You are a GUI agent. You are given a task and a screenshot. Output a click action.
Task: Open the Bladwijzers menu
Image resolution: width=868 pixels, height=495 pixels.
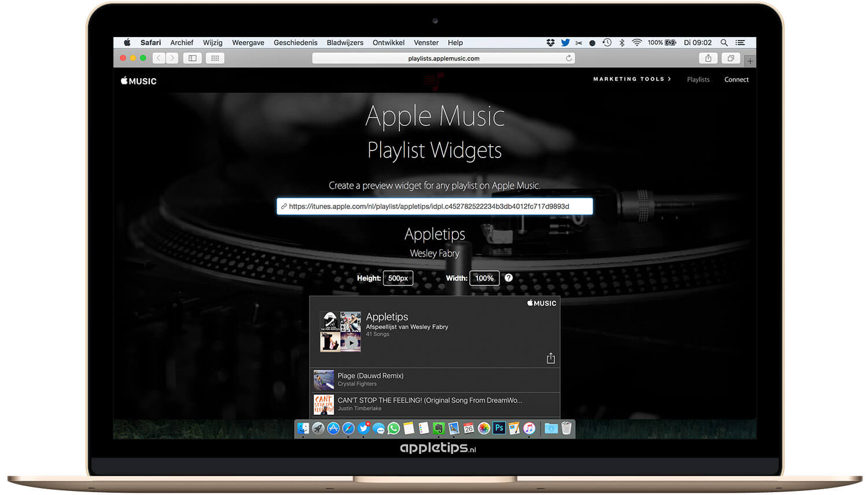[345, 42]
